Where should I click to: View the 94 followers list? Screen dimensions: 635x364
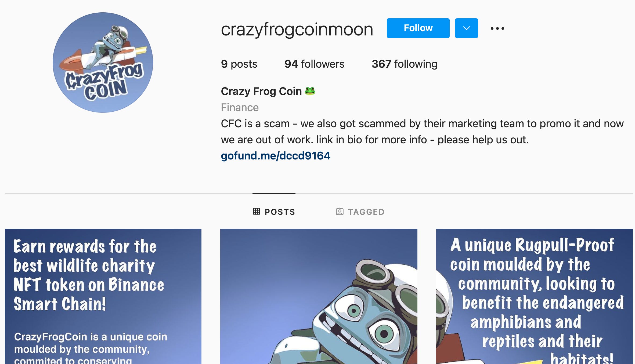(x=314, y=64)
